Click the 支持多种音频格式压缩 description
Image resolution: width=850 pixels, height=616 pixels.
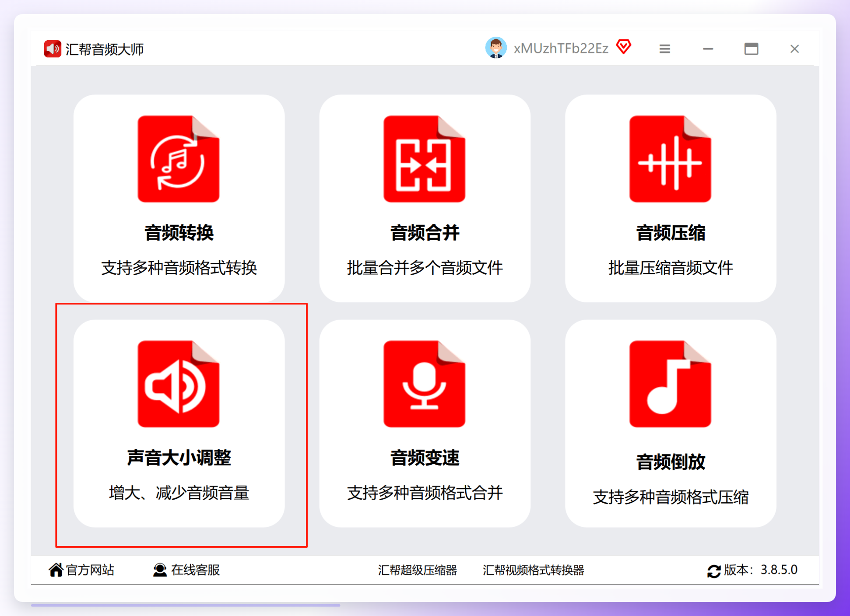[x=671, y=497]
